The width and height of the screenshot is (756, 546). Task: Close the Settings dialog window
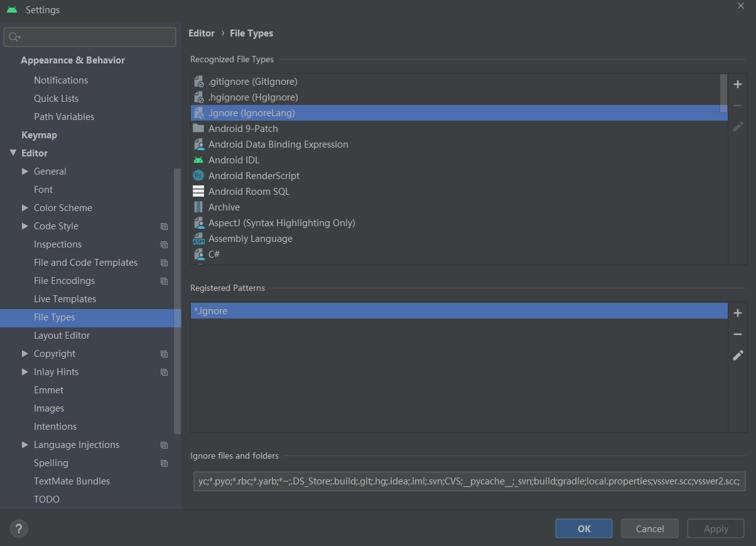coord(742,4)
